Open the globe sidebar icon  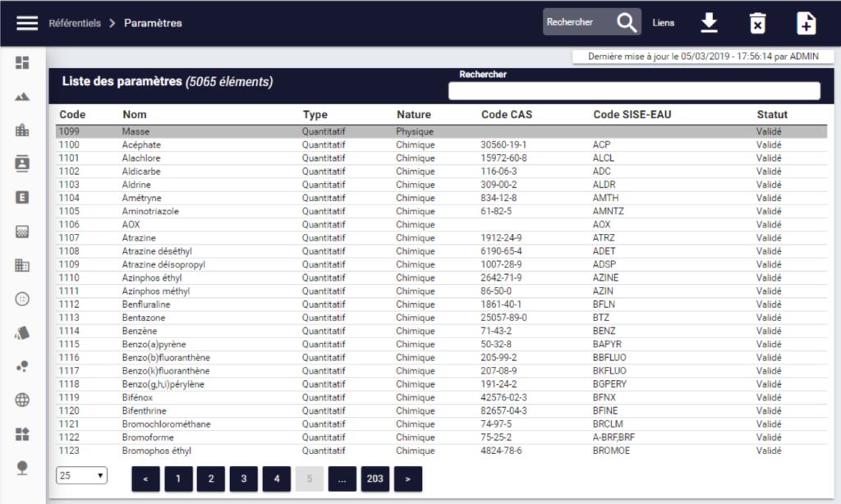pyautogui.click(x=22, y=400)
